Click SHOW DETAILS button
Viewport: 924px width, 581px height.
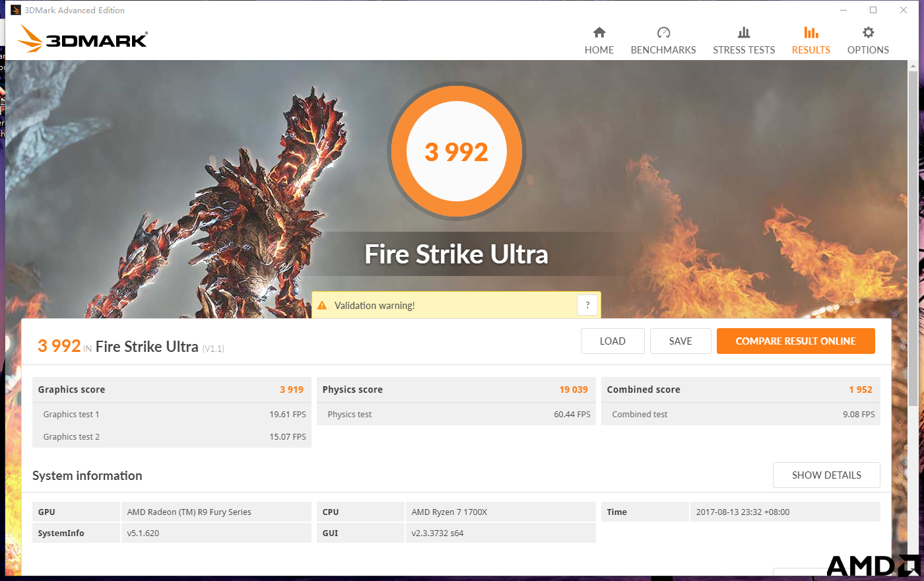click(x=826, y=475)
